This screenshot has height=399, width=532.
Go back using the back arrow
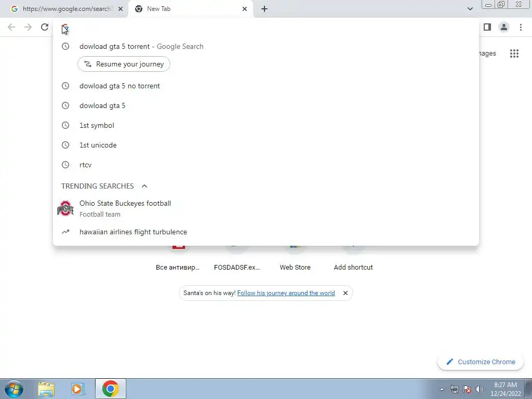tap(11, 27)
